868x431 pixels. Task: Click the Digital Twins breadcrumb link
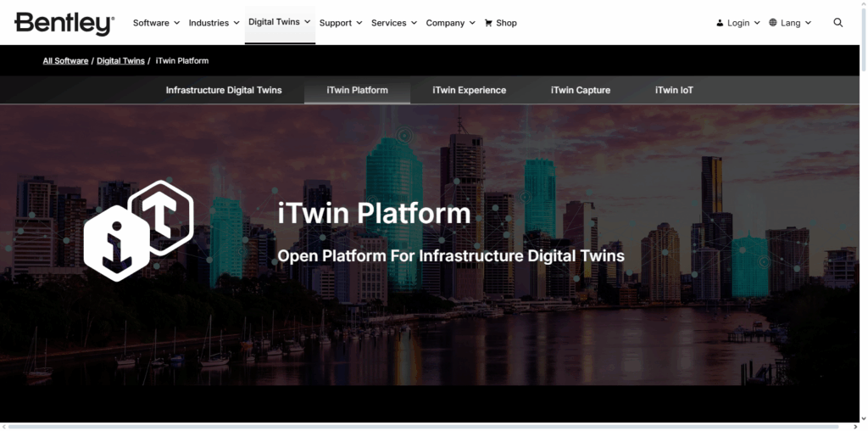(x=120, y=61)
